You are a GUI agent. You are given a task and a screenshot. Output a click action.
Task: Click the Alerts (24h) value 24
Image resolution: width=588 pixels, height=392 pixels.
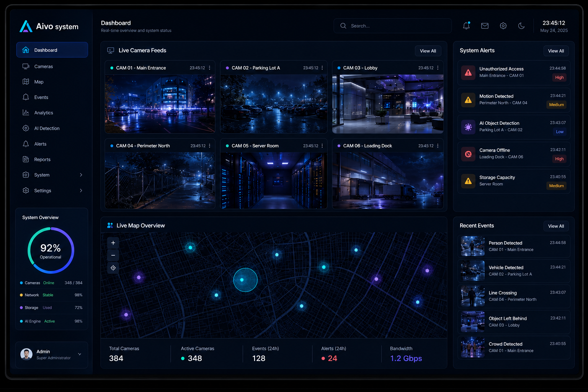point(332,358)
